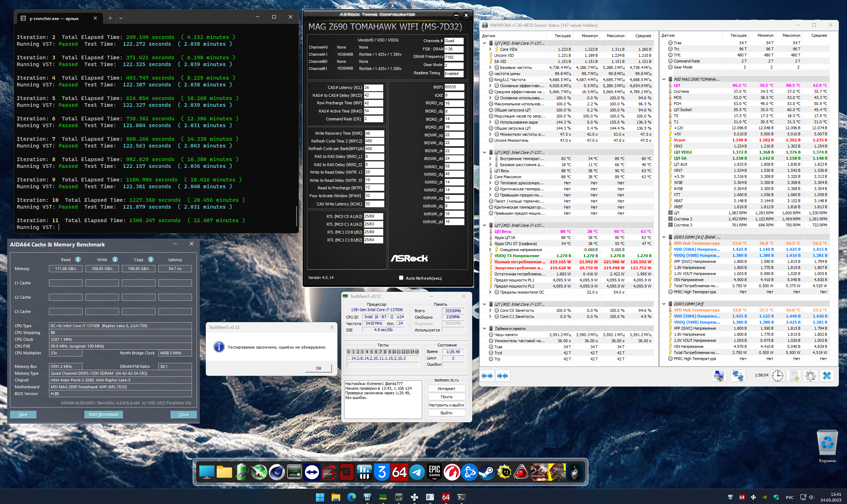This screenshot has height=504, width=847.
Task: Click HWiNFO logging start document icon
Action: (x=794, y=376)
